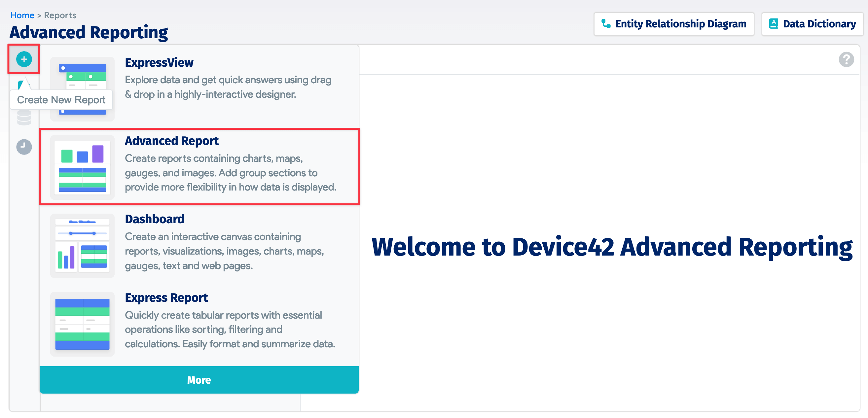
Task: Open the Entity Relationship Diagram
Action: pos(673,24)
